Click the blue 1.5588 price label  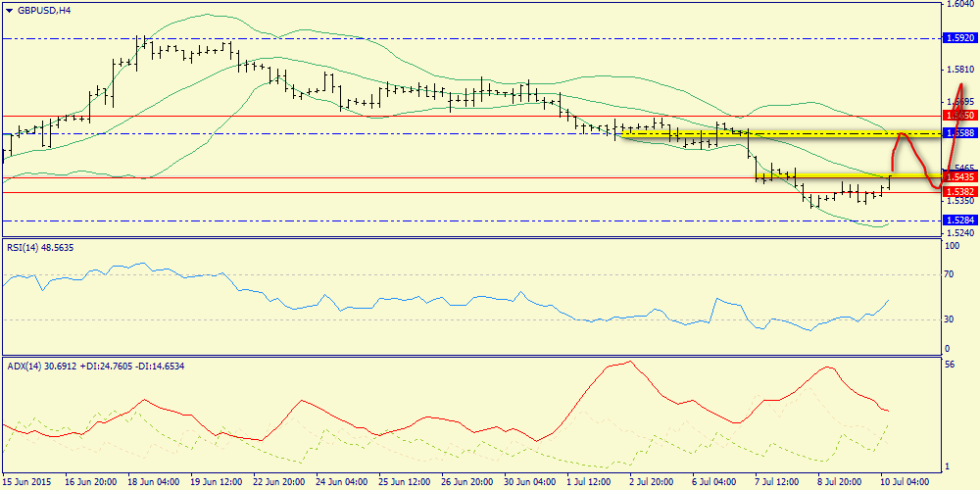click(x=959, y=132)
